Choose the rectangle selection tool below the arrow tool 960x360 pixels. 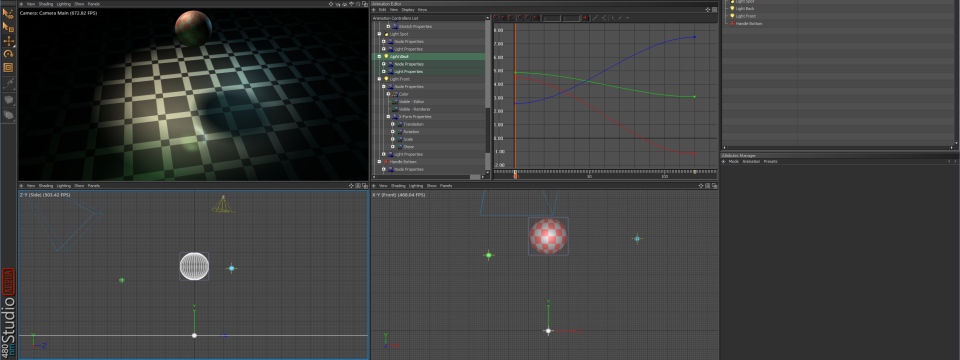click(9, 27)
